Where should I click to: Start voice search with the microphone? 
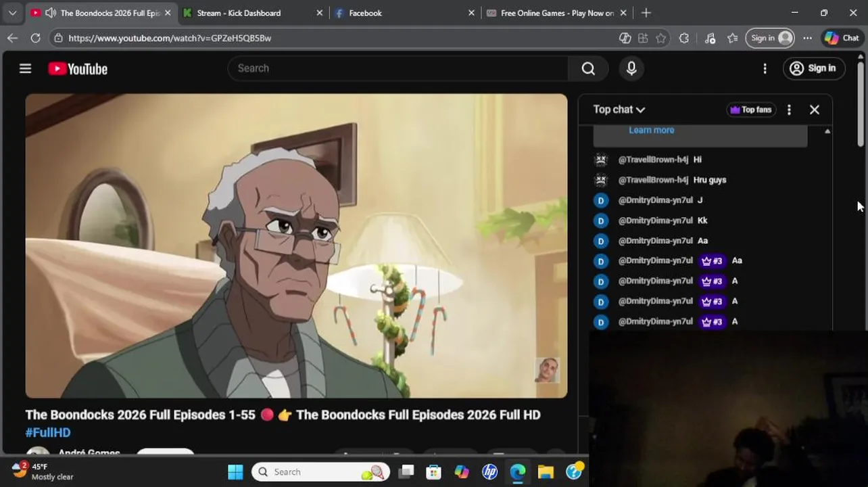pyautogui.click(x=631, y=68)
